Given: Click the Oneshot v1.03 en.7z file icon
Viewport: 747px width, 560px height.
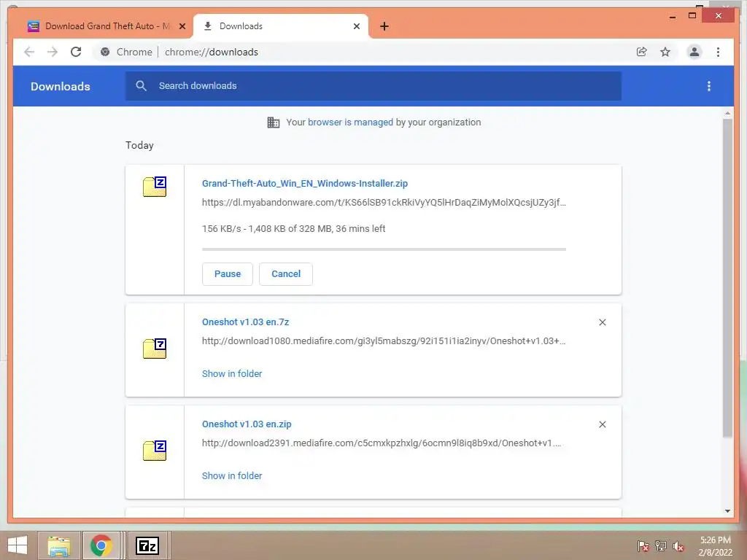Looking at the screenshot, I should pyautogui.click(x=155, y=348).
